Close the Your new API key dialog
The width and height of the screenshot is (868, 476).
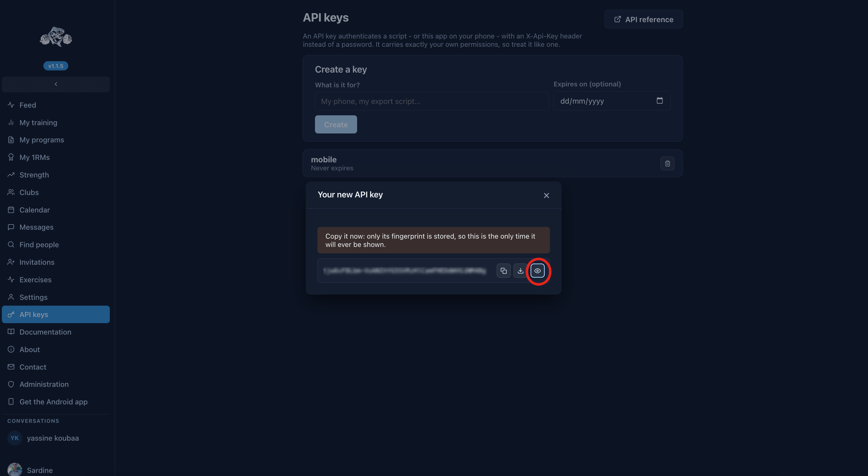[546, 195]
